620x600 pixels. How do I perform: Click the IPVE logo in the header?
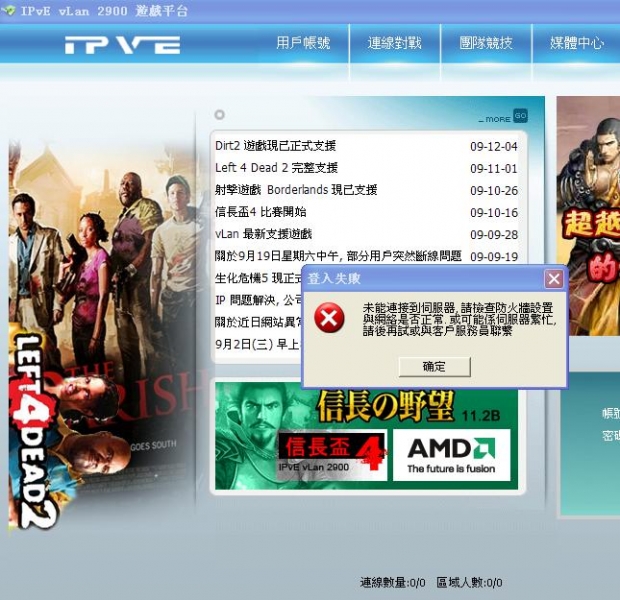point(123,45)
